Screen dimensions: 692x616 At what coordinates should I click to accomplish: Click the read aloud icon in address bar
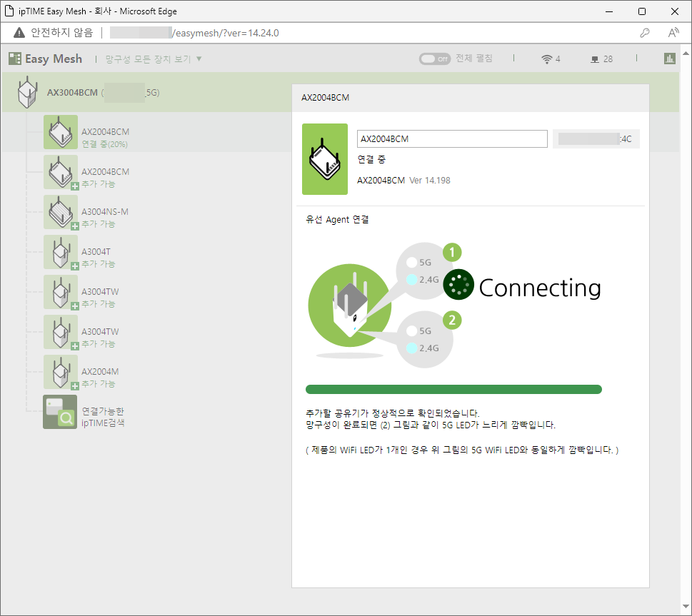pyautogui.click(x=673, y=33)
